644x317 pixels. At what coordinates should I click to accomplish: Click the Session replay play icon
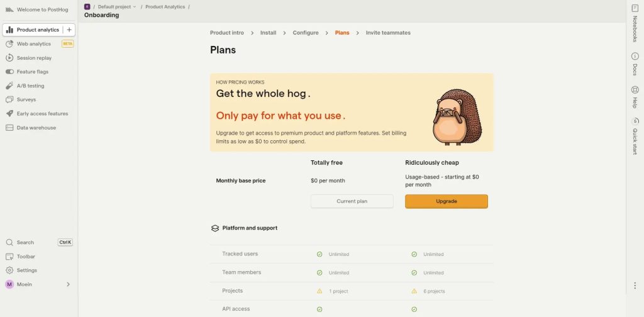pyautogui.click(x=9, y=58)
